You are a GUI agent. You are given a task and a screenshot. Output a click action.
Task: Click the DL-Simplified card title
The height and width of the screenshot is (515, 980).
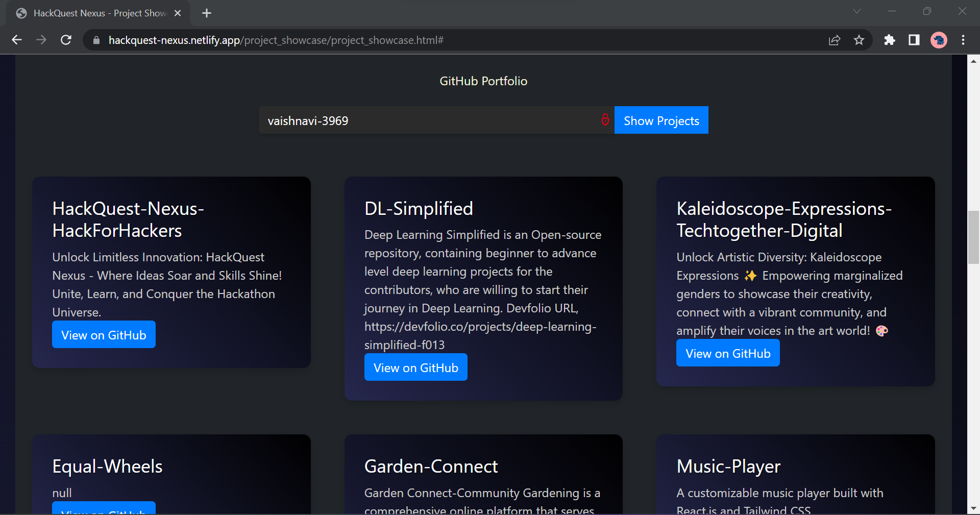(419, 208)
